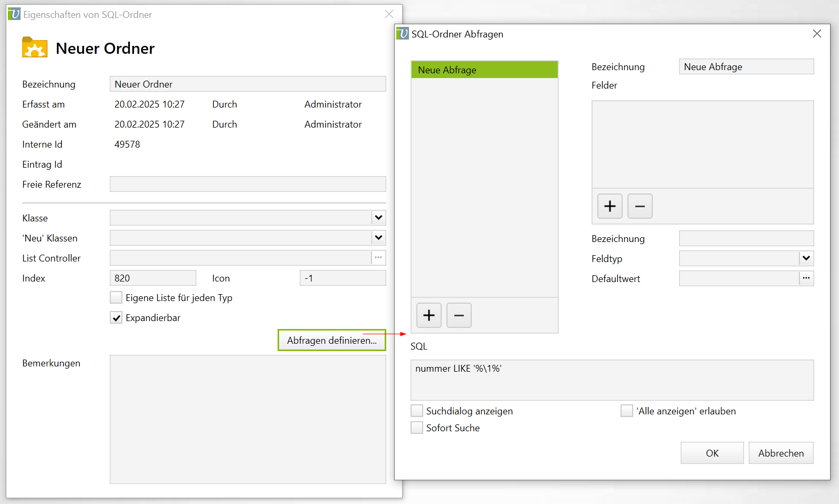Enable Eigene Liste für jeden Typ
The image size is (839, 504).
pyautogui.click(x=116, y=298)
